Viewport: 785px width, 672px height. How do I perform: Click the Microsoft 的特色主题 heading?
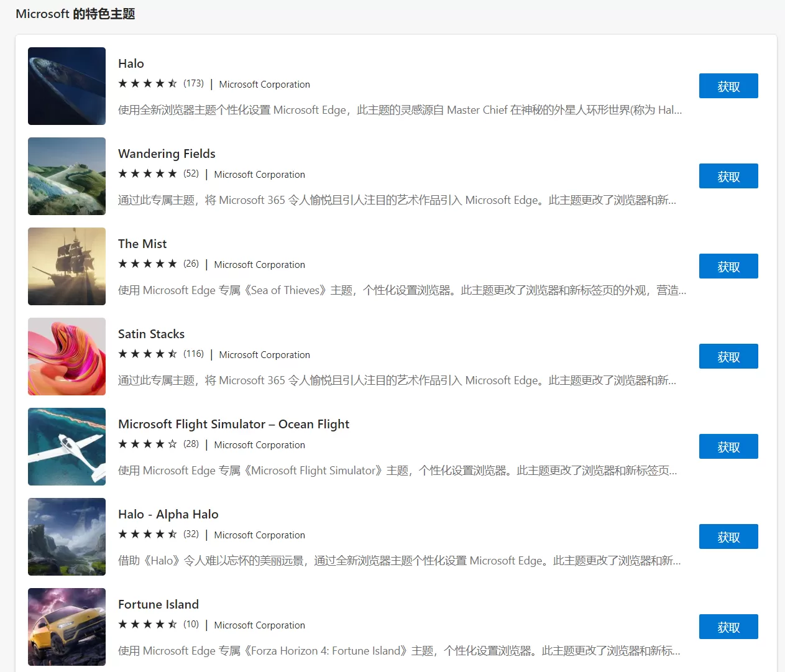(x=75, y=14)
